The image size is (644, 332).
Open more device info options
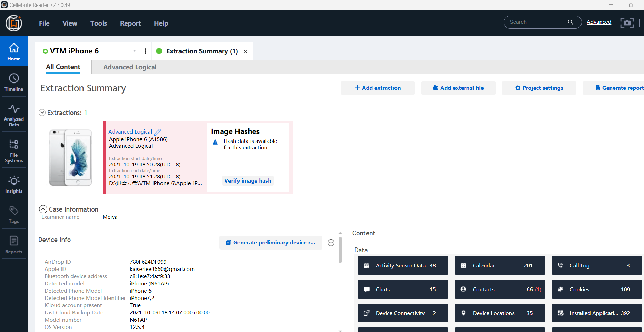tap(331, 243)
